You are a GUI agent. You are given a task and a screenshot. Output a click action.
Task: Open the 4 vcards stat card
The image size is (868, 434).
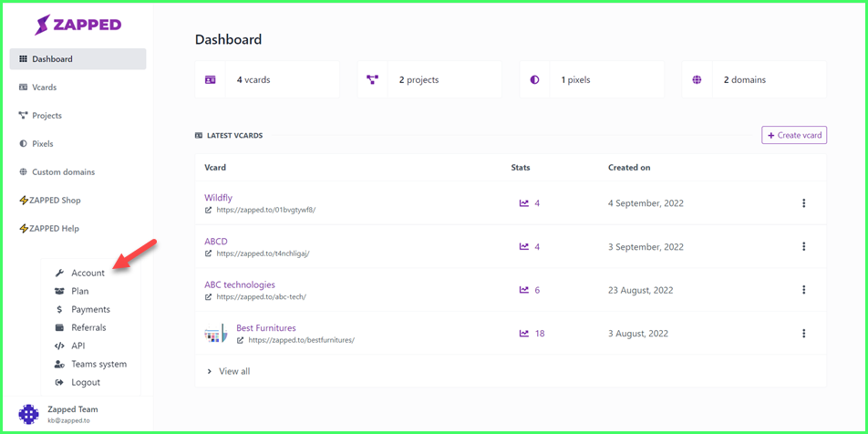coord(267,79)
